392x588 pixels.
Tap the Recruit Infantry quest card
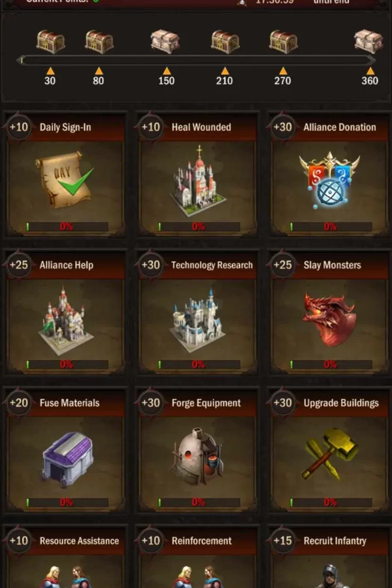point(329,557)
